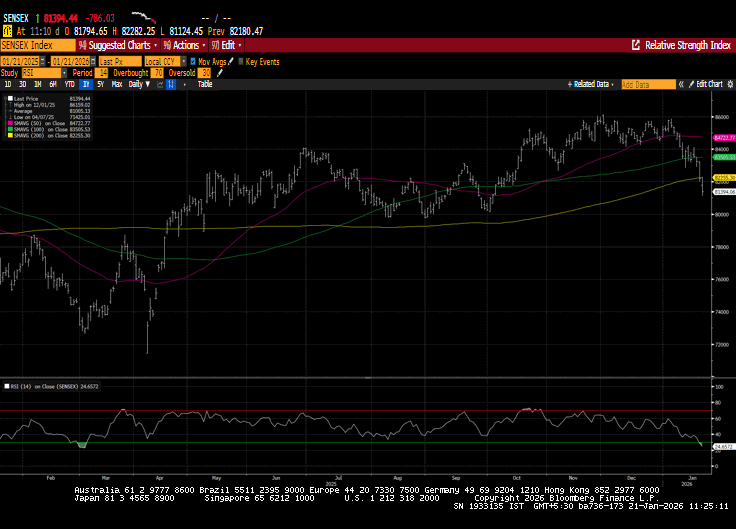Viewport: 736px width, 529px height.
Task: Click the green 83505.53 axis price label
Action: click(724, 157)
